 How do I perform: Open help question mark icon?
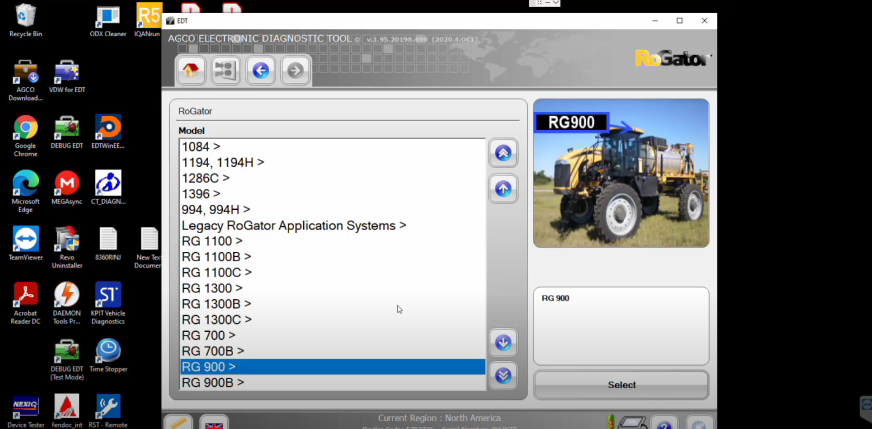pyautogui.click(x=664, y=423)
